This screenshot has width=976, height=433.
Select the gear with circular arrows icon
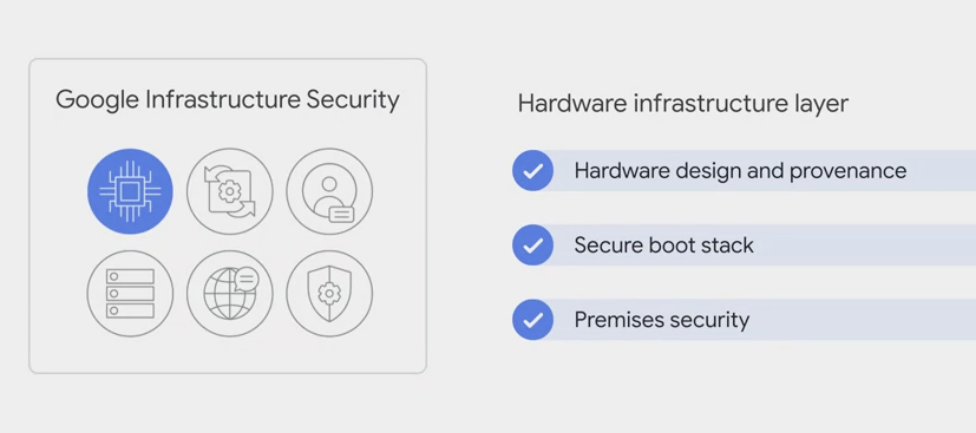point(229,191)
